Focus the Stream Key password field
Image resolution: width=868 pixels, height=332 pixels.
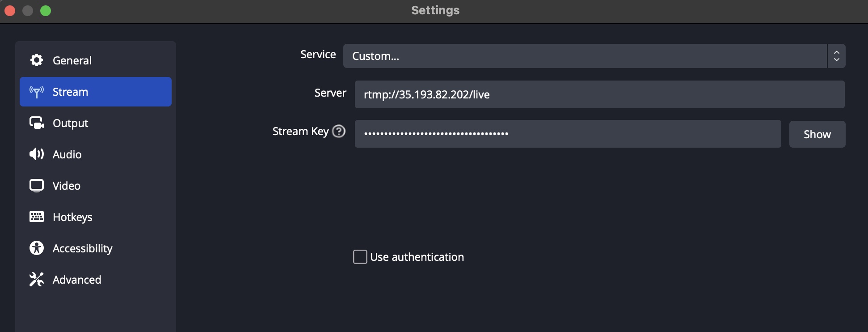pos(568,134)
